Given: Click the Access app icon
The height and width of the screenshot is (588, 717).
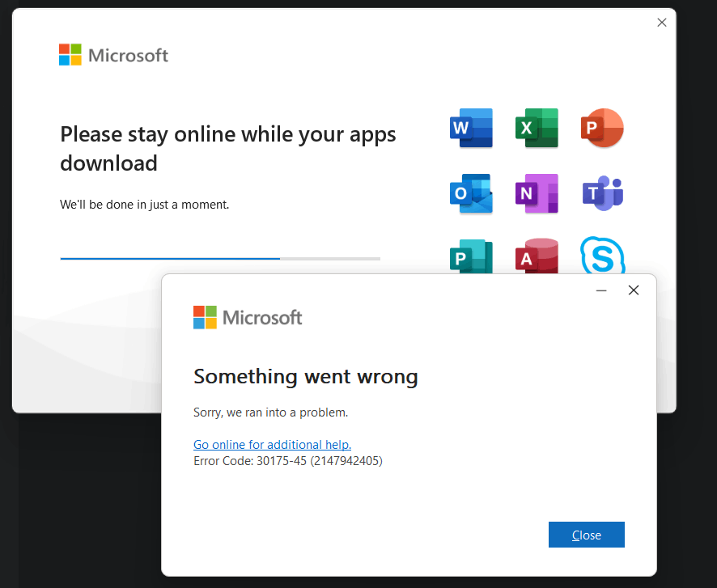Looking at the screenshot, I should coord(537,256).
